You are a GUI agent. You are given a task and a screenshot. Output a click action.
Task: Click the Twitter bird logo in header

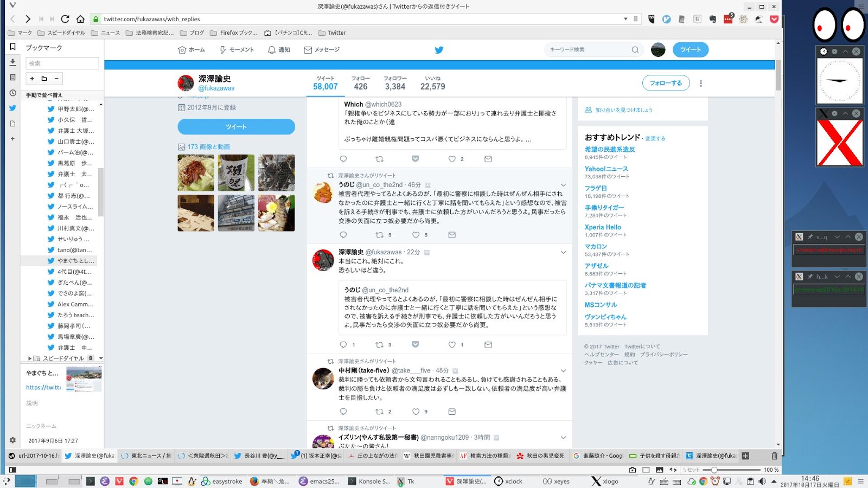[x=439, y=50]
